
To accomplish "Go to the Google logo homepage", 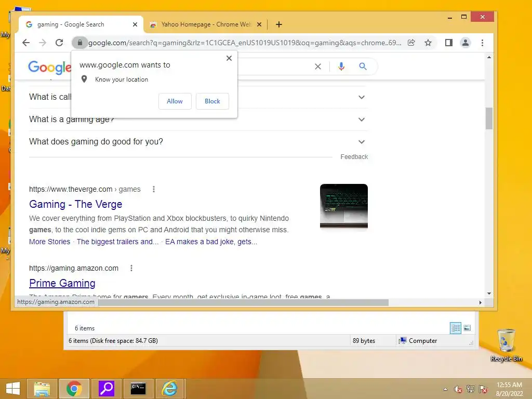I will pos(49,67).
